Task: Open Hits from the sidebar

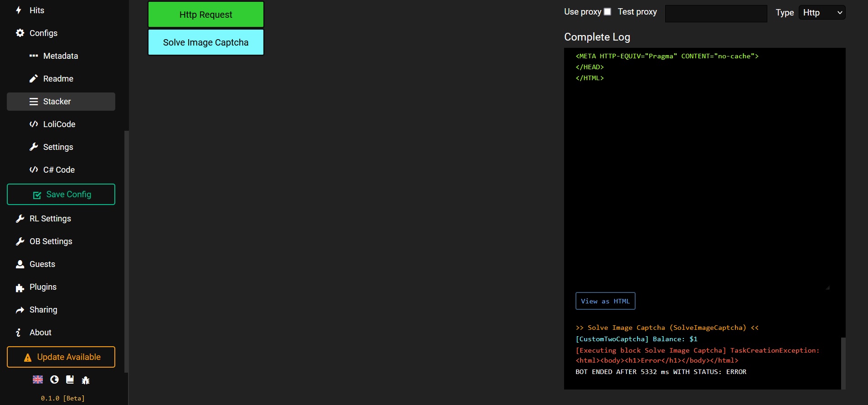Action: [36, 10]
